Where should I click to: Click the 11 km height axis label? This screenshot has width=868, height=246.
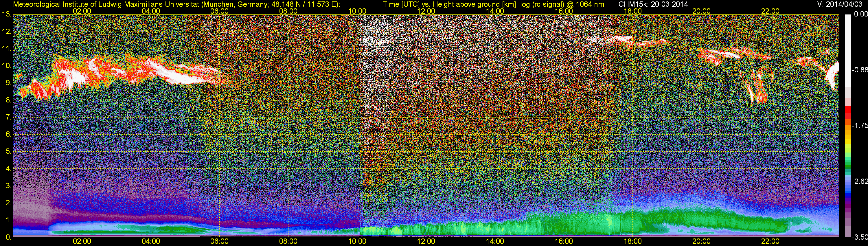point(6,49)
